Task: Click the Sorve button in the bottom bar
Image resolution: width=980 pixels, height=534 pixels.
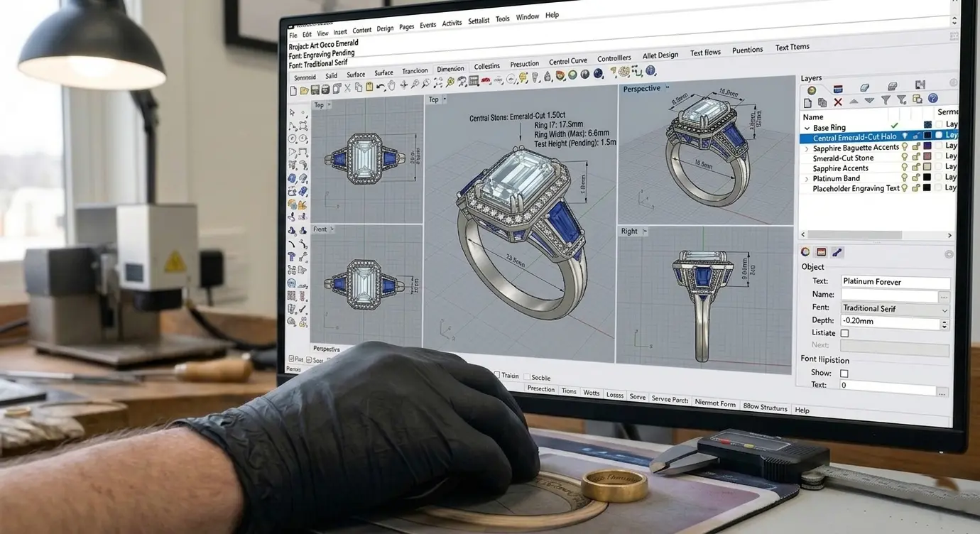Action: tap(638, 397)
